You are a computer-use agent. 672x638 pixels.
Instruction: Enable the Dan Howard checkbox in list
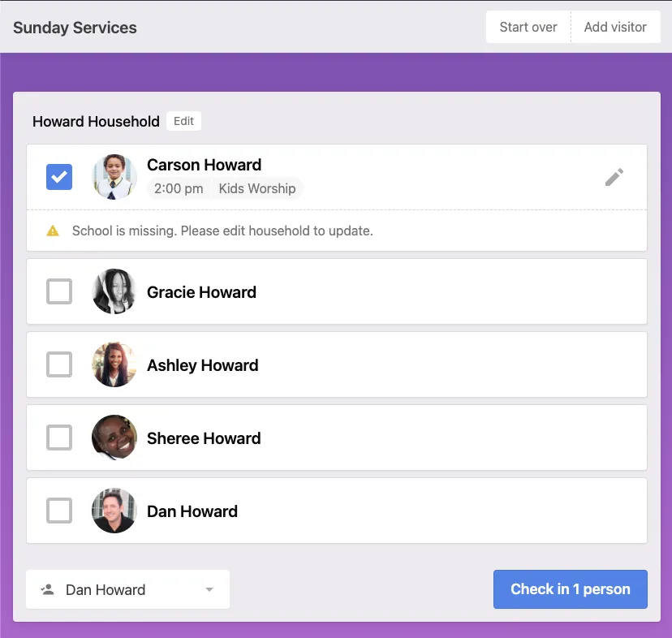(59, 511)
